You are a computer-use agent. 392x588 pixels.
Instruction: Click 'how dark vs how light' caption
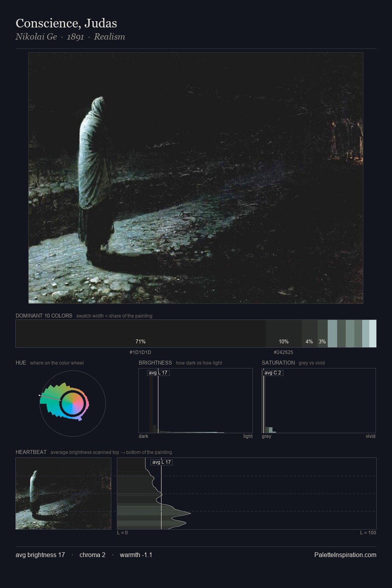[199, 363]
